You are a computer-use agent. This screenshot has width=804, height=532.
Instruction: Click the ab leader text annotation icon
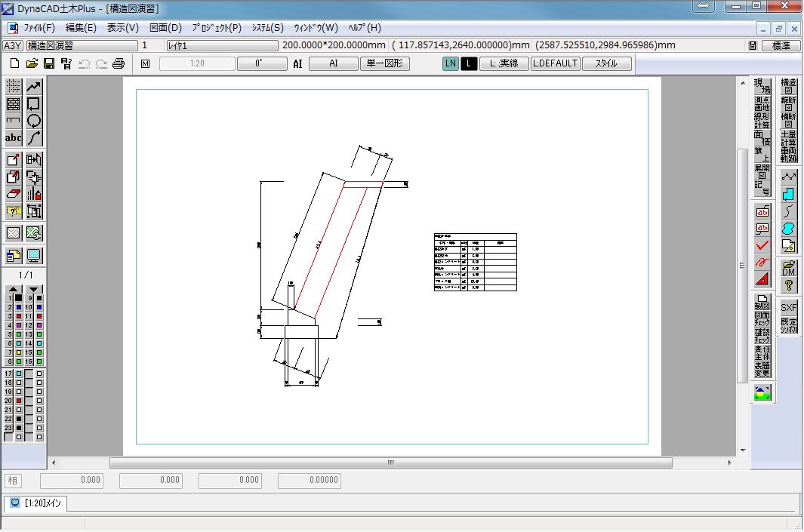coord(762,212)
